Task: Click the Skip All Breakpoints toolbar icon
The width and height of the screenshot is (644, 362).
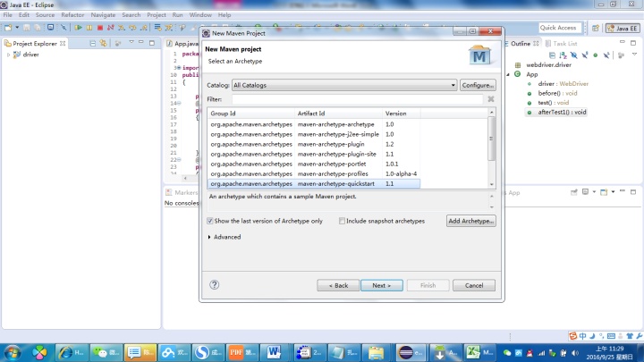Action: pyautogui.click(x=64, y=28)
